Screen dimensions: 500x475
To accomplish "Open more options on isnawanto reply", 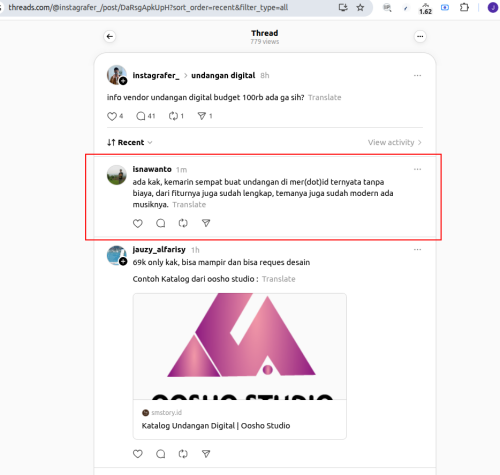I will coord(417,169).
